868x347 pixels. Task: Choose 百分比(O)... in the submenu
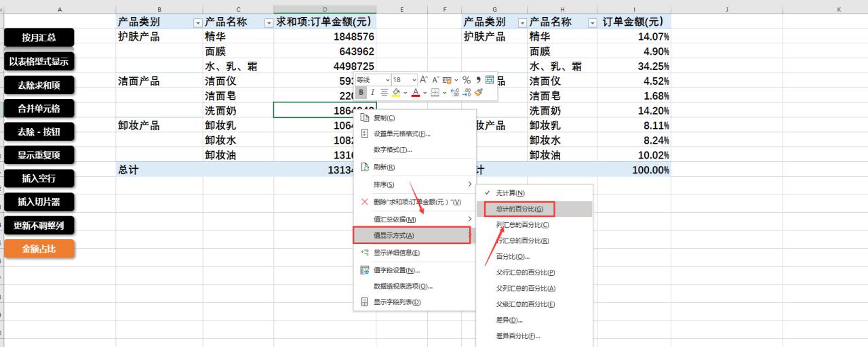(x=534, y=256)
